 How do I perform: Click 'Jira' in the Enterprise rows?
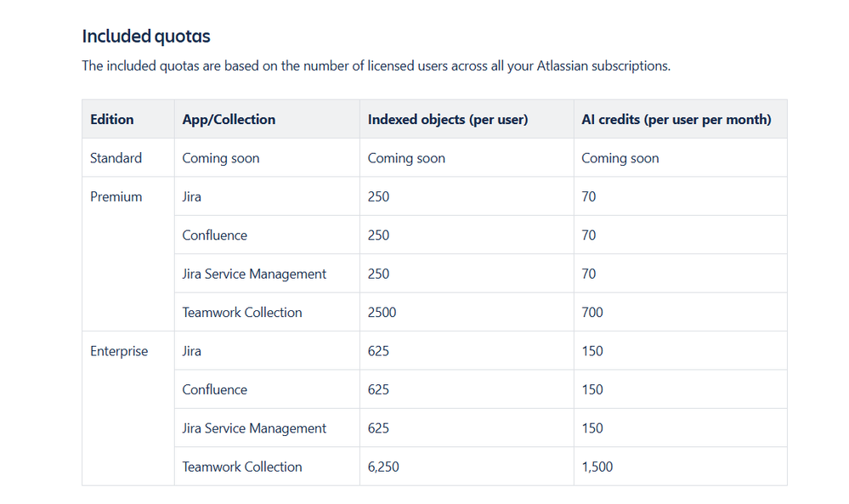coord(191,351)
